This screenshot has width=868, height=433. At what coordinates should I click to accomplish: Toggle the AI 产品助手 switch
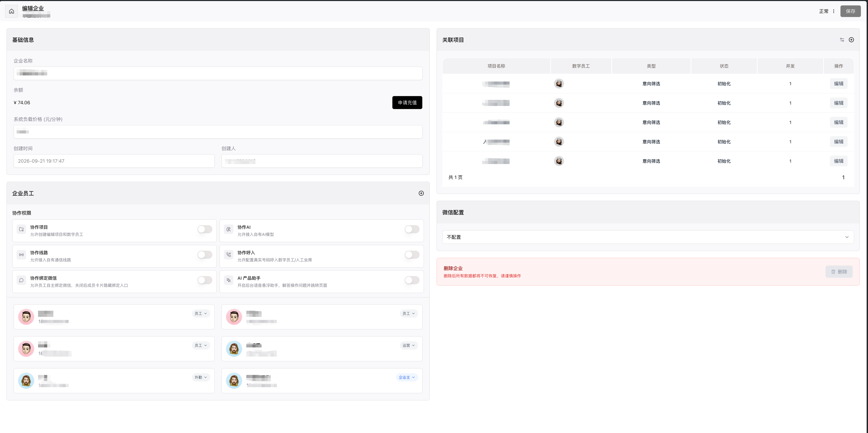[x=412, y=280]
